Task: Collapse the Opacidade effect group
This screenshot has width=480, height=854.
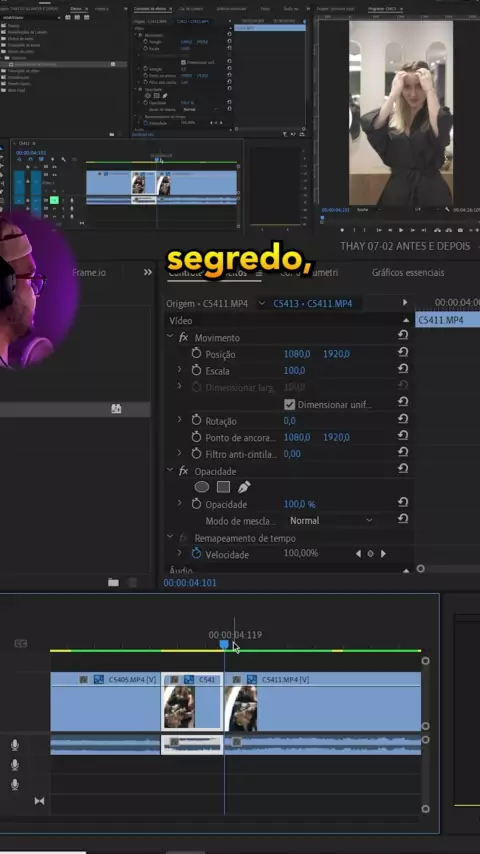Action: [x=170, y=471]
